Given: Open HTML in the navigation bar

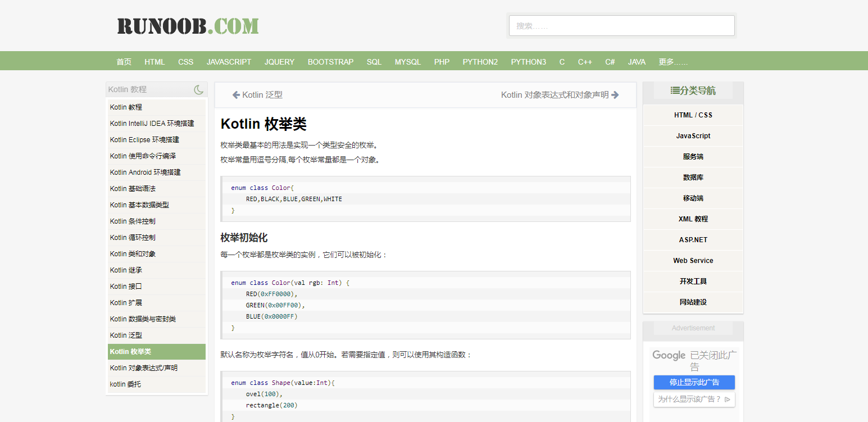Looking at the screenshot, I should tap(154, 62).
